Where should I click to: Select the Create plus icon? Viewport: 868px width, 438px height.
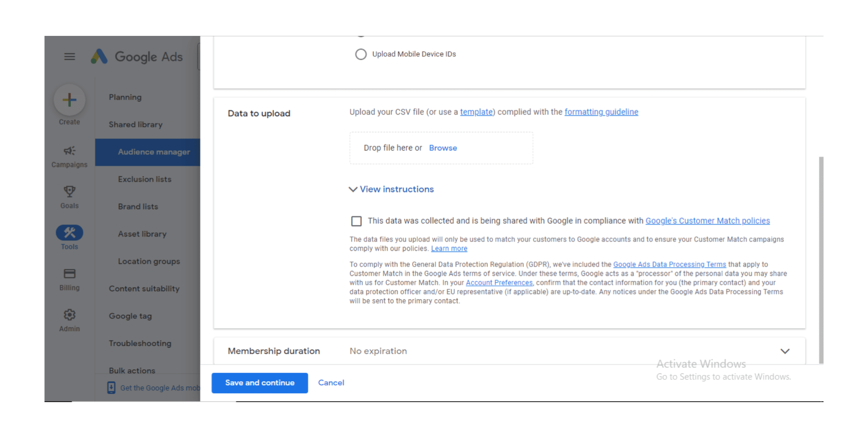pyautogui.click(x=69, y=100)
